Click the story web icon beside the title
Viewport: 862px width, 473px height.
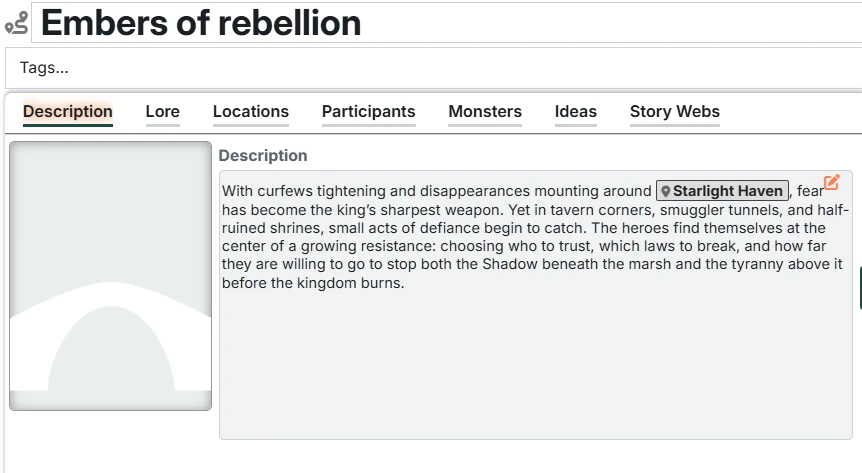tap(16, 23)
